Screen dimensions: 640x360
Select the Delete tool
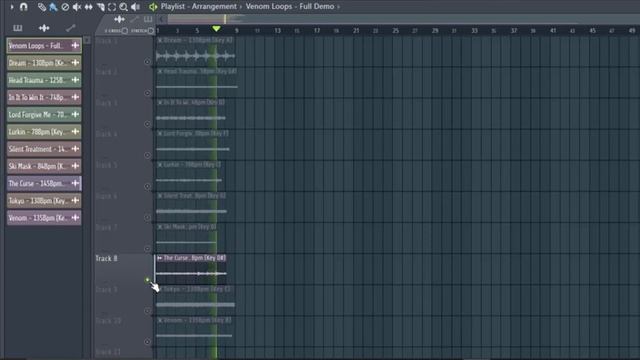pyautogui.click(x=65, y=7)
